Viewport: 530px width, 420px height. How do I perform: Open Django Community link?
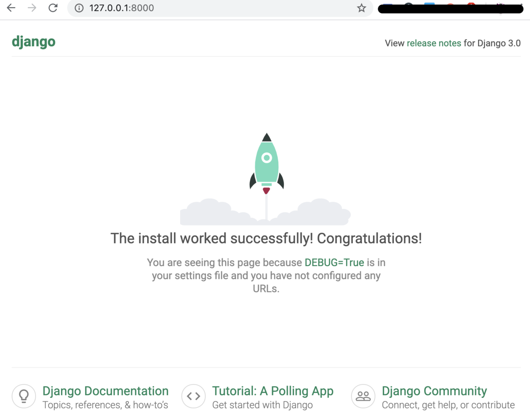tap(434, 391)
